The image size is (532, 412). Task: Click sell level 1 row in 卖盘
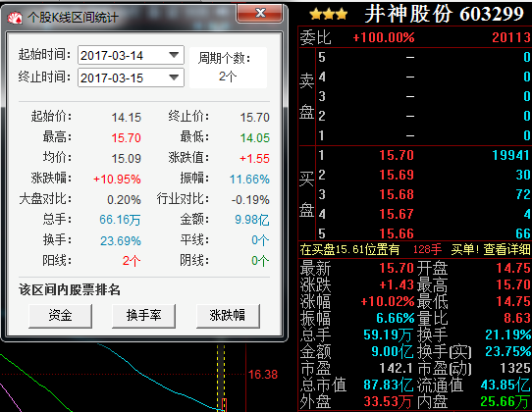(x=424, y=136)
